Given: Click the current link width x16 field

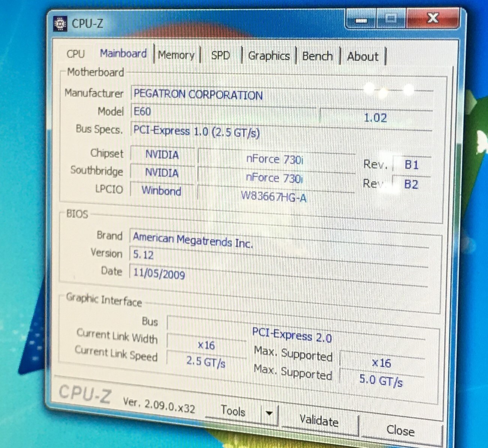Looking at the screenshot, I should pyautogui.click(x=206, y=345).
